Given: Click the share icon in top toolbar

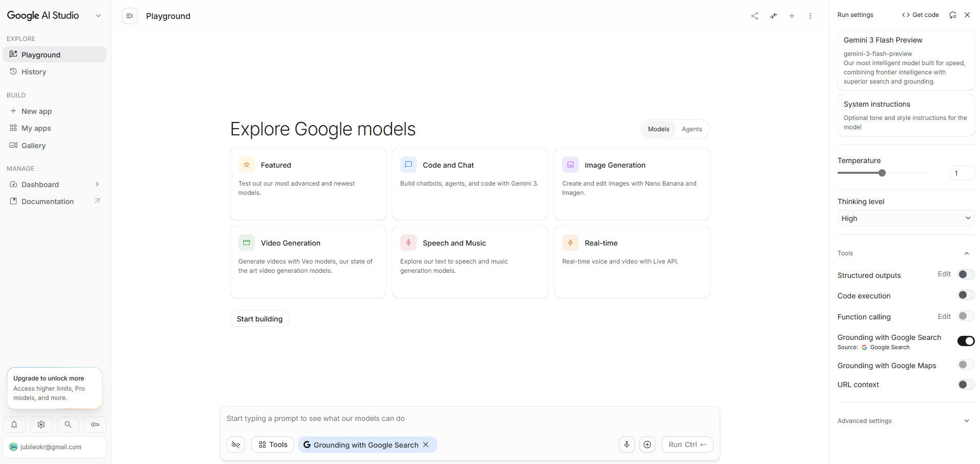Looking at the screenshot, I should 754,16.
